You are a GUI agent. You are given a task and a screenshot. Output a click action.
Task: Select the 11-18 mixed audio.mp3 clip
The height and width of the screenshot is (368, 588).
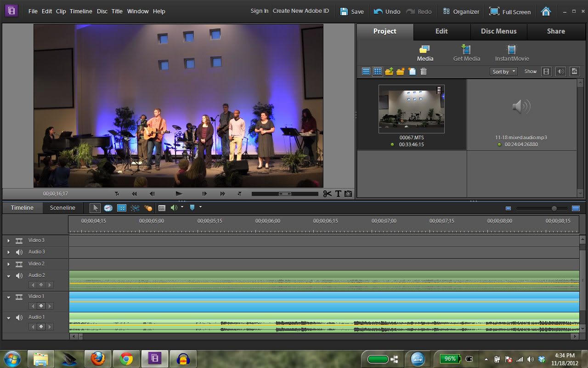[521, 114]
